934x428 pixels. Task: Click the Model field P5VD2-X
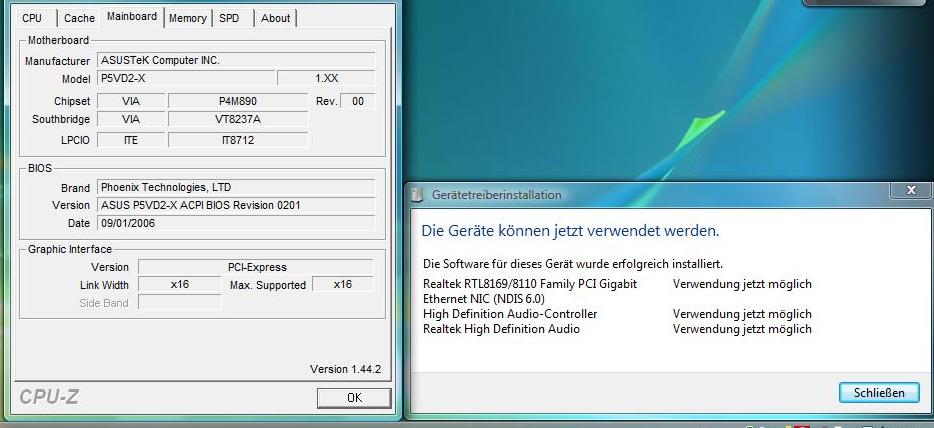click(186, 78)
